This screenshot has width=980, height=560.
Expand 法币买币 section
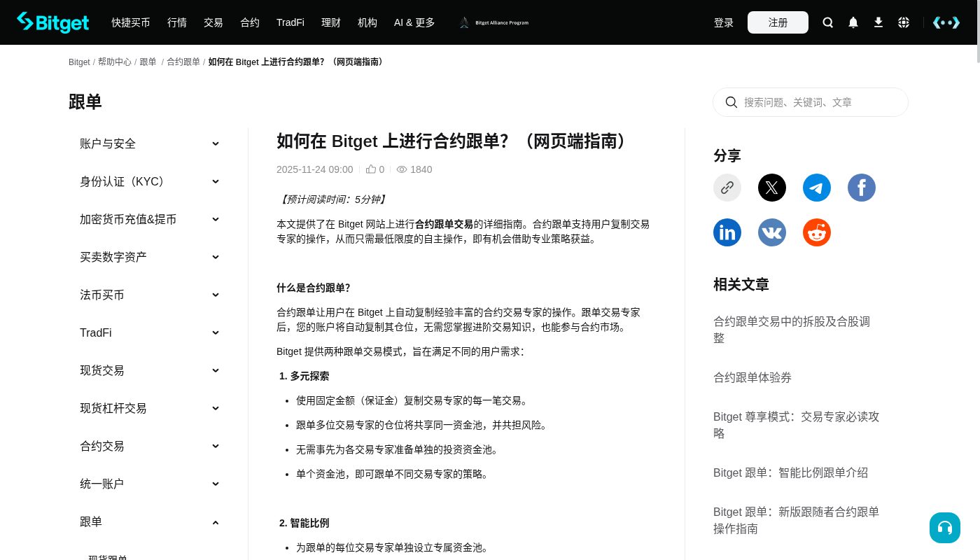[150, 295]
